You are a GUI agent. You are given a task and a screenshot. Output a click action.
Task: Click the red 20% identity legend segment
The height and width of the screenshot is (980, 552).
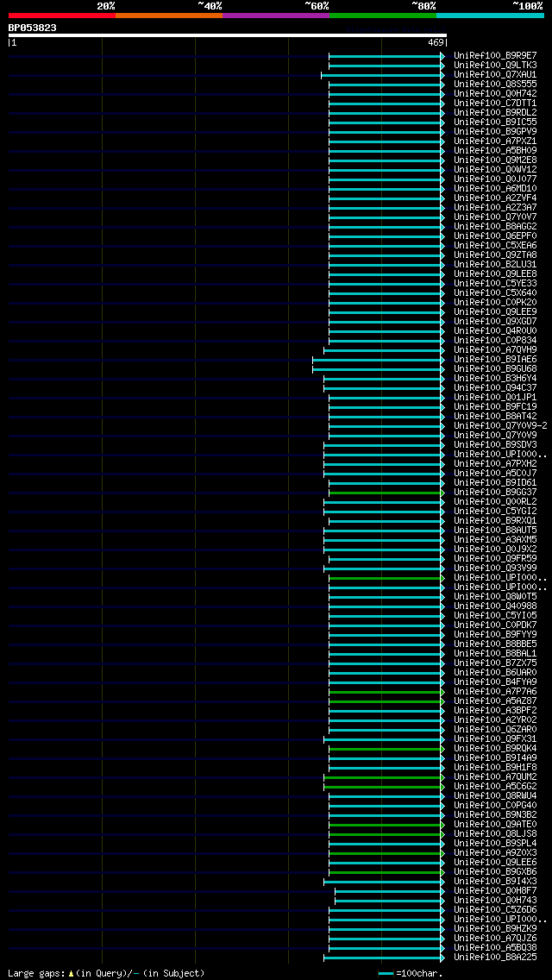[x=62, y=15]
